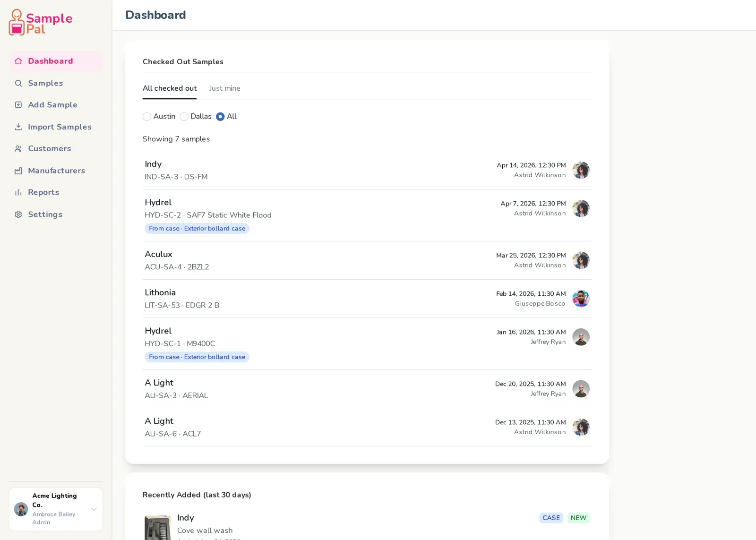This screenshot has width=756, height=540.
Task: Click the Manufacturers factory icon
Action: (18, 171)
